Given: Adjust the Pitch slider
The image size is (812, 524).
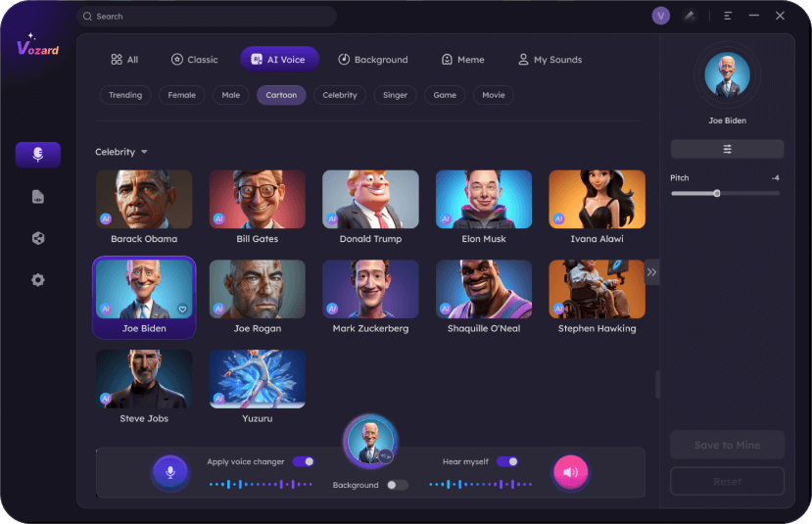Looking at the screenshot, I should click(x=717, y=193).
